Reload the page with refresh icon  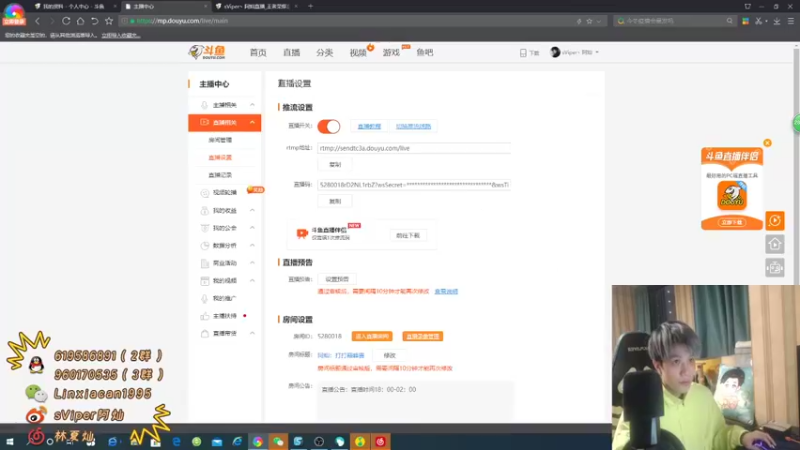pyautogui.click(x=66, y=21)
